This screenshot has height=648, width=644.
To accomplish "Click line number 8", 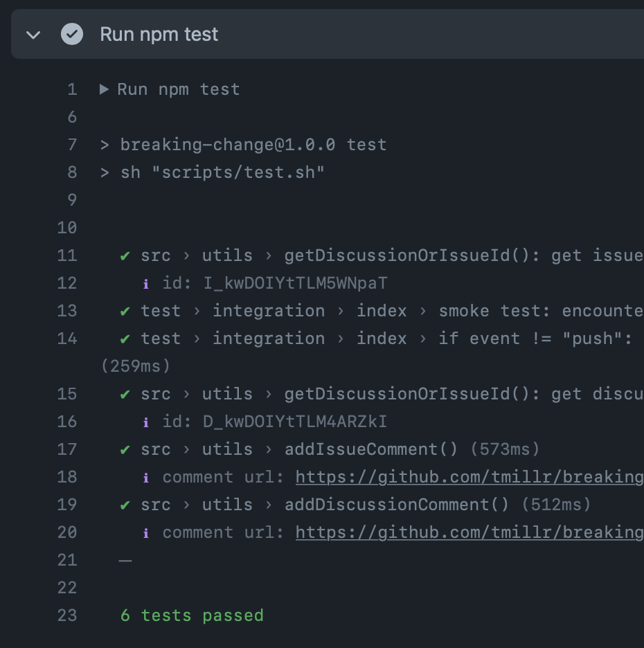I will (72, 173).
